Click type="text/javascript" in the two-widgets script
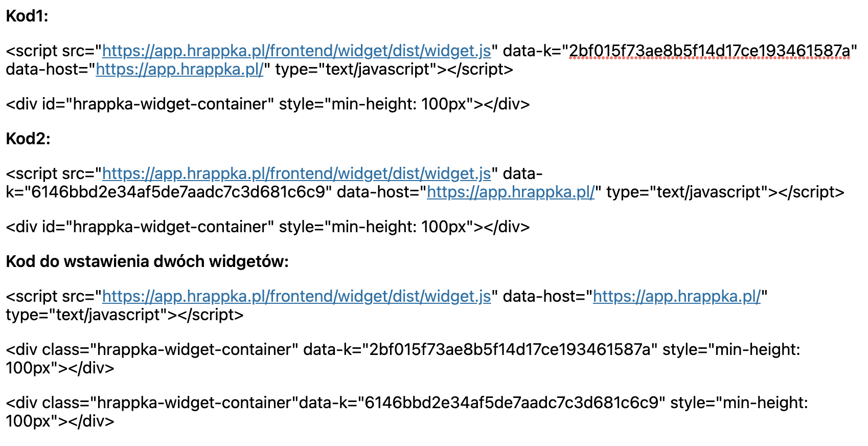868x446 pixels. [x=87, y=315]
